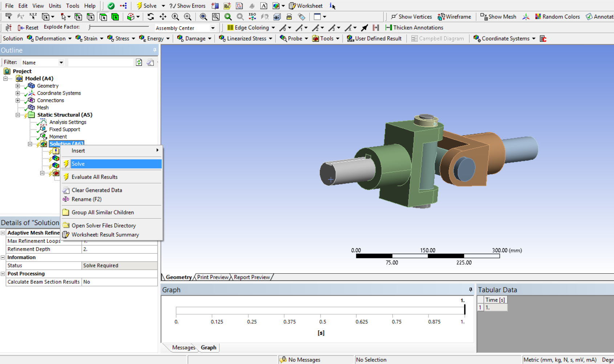Select the Body selection filter icon
The width and height of the screenshot is (614, 364).
(x=115, y=17)
